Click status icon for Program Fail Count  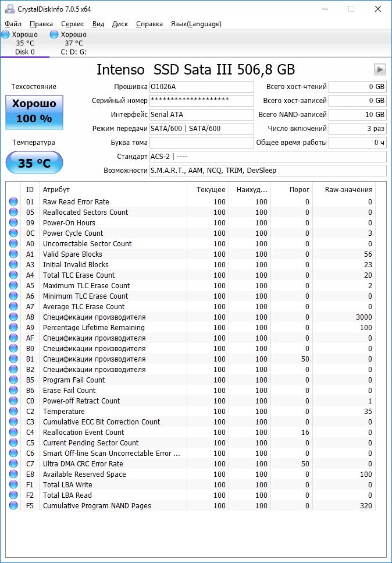click(x=13, y=380)
